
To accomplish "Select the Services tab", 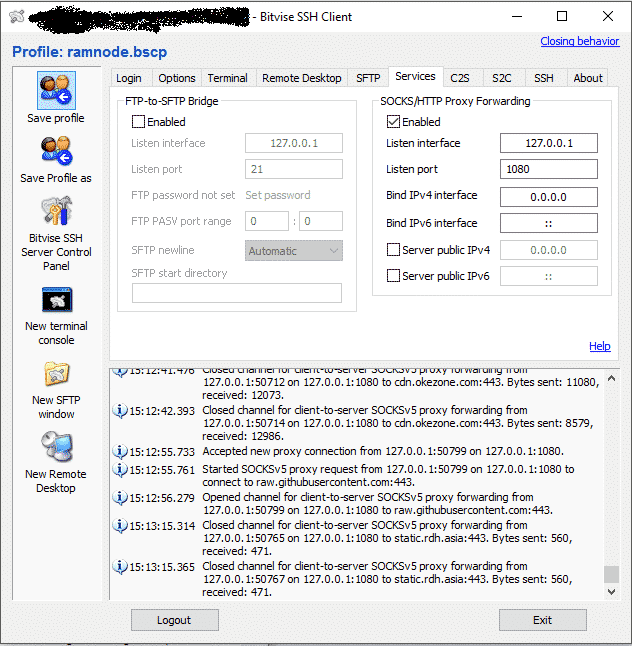I will coord(415,77).
